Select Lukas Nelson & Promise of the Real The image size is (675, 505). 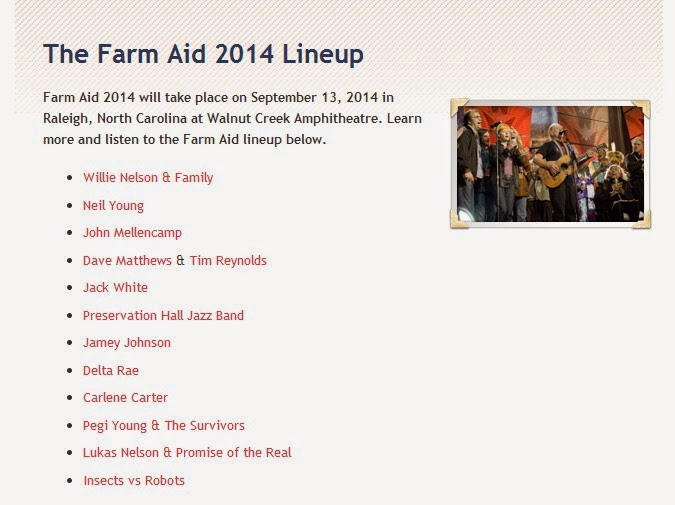[x=187, y=453]
